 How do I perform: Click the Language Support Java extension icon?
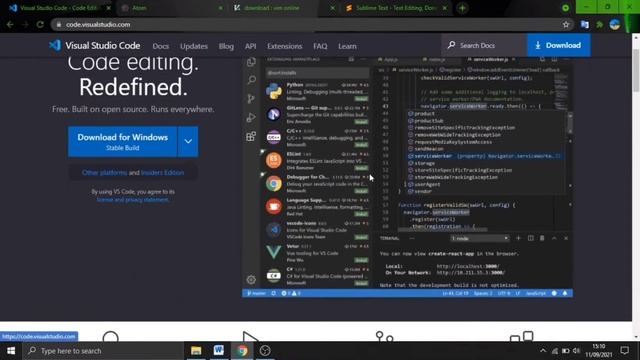[274, 206]
